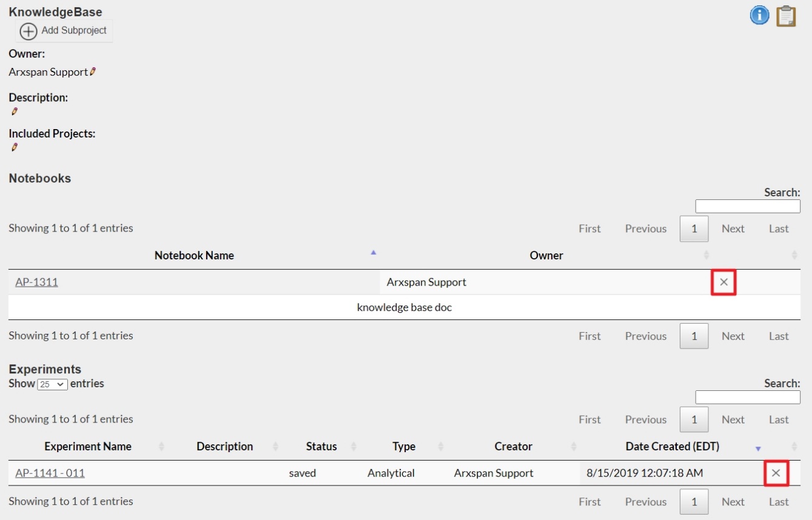Click Add Subproject button
This screenshot has width=812, height=520.
[64, 30]
